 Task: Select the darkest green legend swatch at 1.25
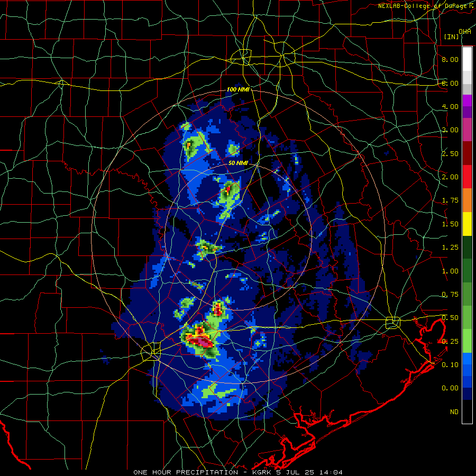pos(467,247)
